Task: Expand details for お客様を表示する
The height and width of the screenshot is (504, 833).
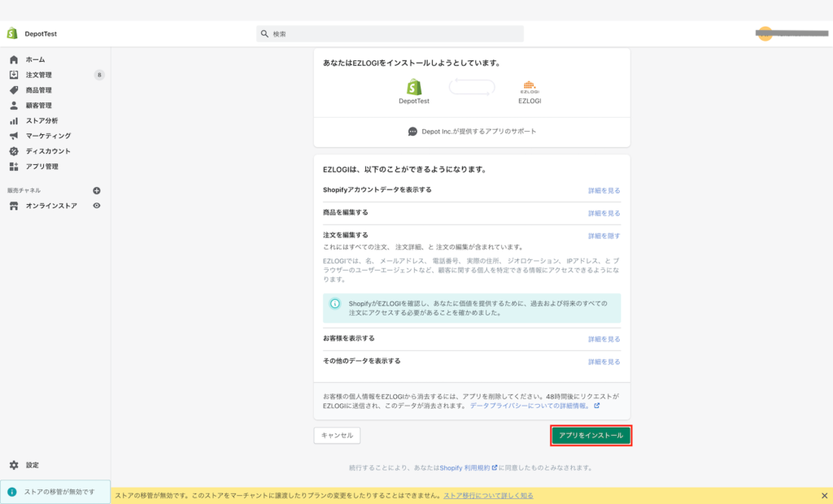Action: point(604,339)
